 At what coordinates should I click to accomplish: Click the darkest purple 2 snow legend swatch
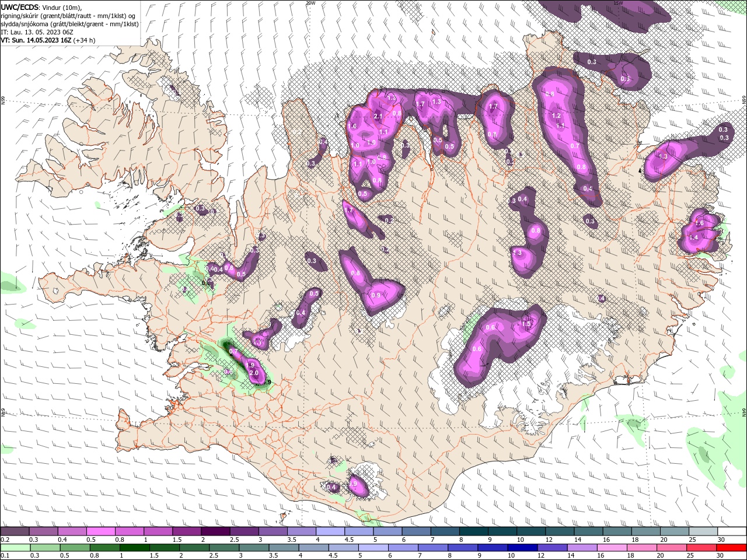(x=215, y=531)
